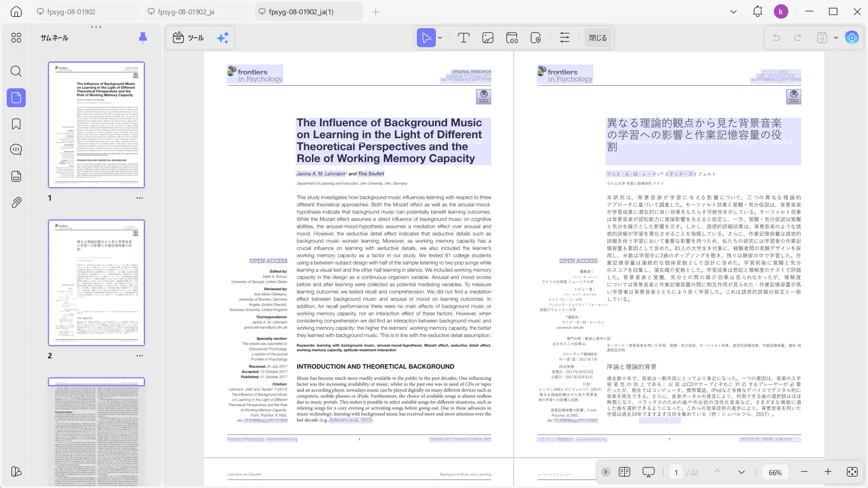The width and height of the screenshot is (868, 488).
Task: Start slideshow presentation mode icon
Action: pos(649,472)
